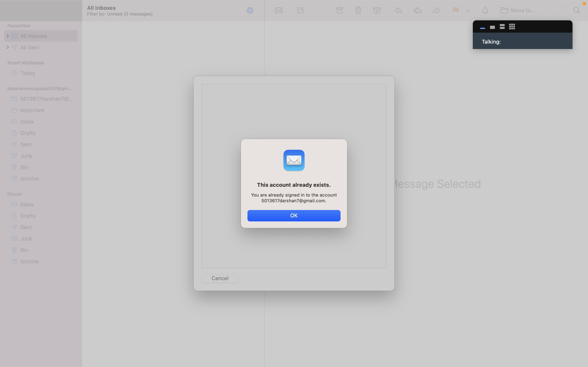Open the flag color dropdown arrow
This screenshot has width=588, height=367.
tap(468, 11)
